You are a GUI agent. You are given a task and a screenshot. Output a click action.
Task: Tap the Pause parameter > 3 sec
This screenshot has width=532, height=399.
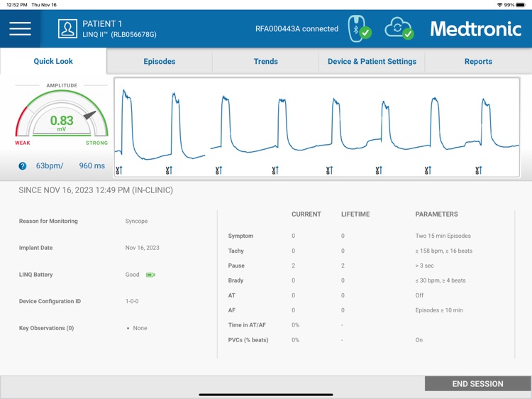[x=424, y=266]
